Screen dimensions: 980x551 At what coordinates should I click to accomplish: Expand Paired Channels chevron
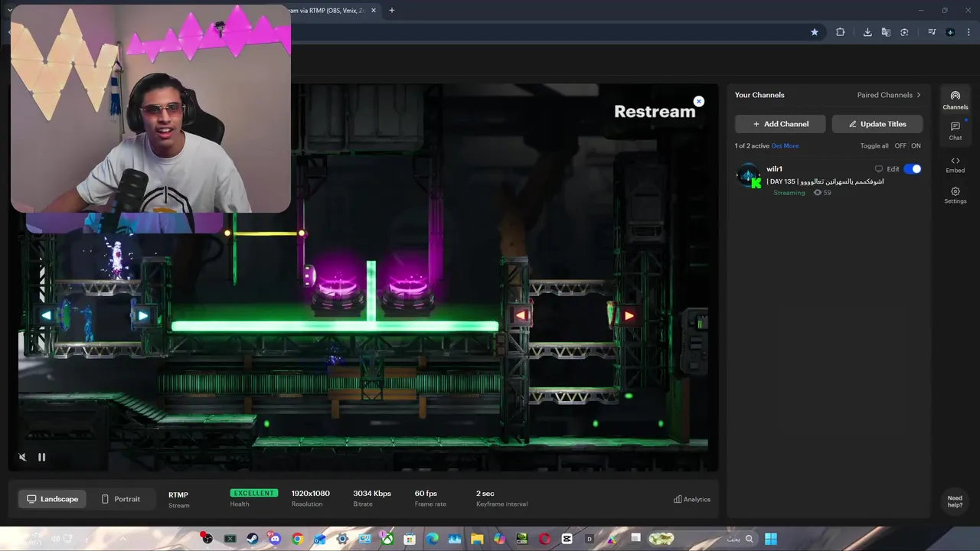918,95
